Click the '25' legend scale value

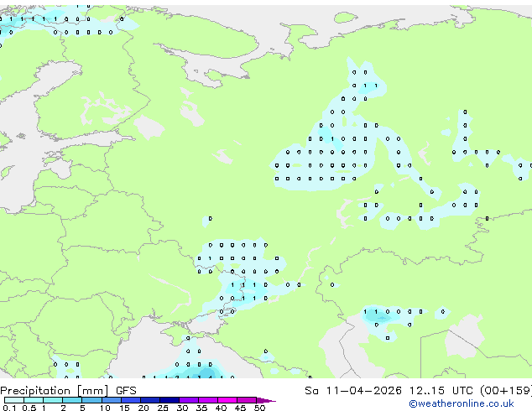(163, 408)
